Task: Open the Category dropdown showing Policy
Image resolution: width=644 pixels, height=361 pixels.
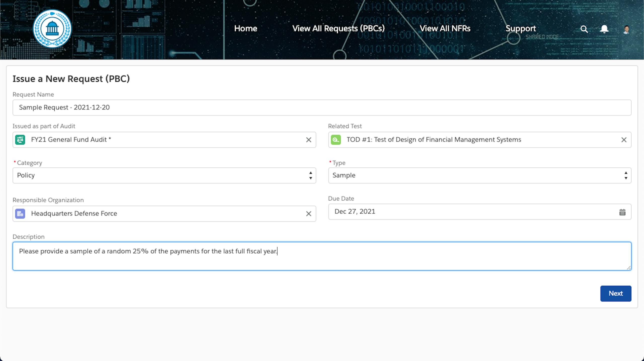Action: pos(164,175)
